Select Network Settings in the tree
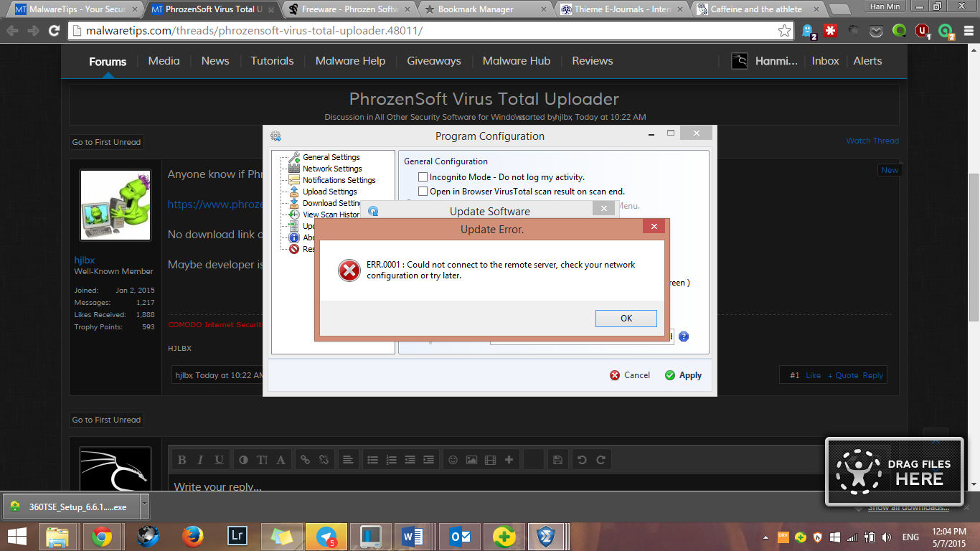 point(332,169)
